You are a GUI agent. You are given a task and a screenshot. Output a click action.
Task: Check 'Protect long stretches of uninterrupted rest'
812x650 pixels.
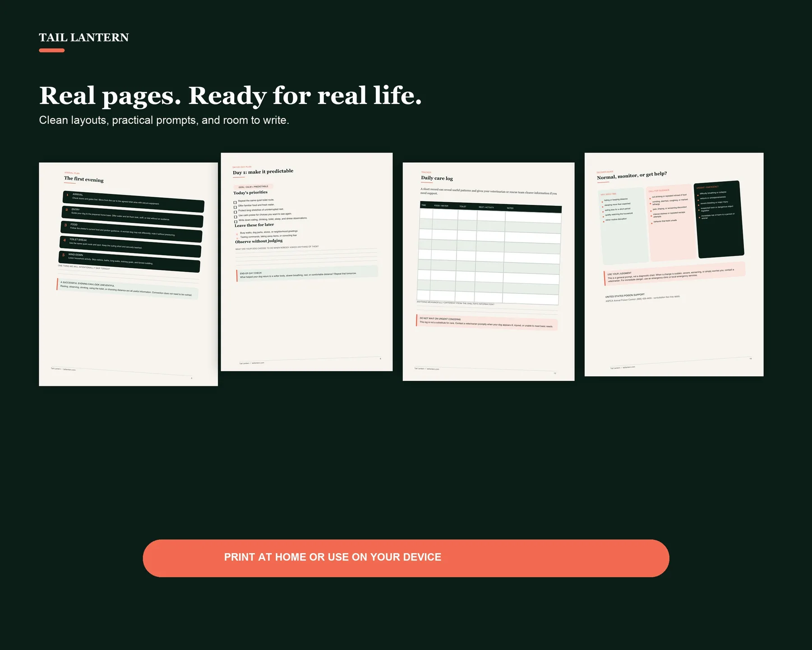235,212
